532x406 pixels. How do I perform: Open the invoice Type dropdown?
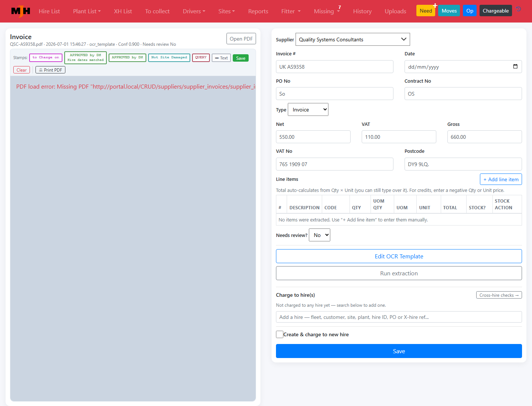(308, 110)
